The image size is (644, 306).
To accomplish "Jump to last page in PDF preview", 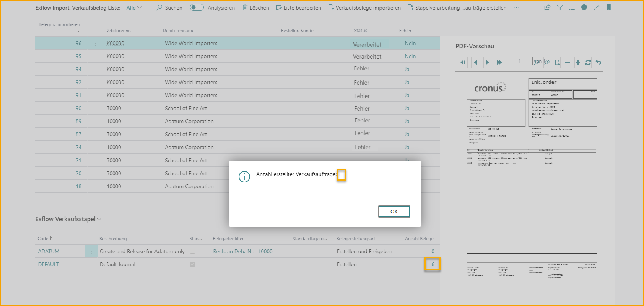I will pos(499,62).
